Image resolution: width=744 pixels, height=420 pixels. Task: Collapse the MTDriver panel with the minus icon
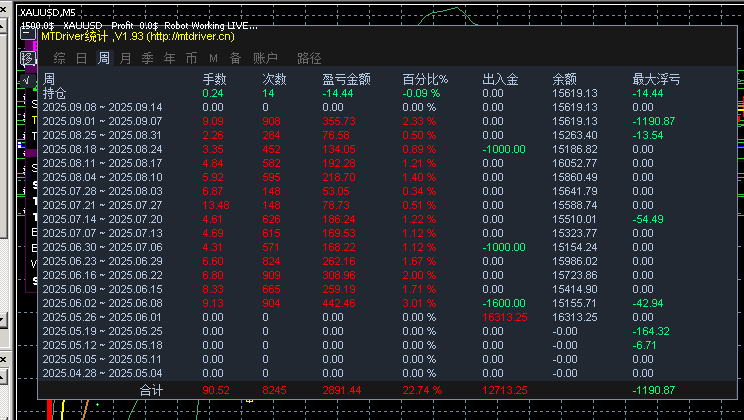click(x=28, y=34)
